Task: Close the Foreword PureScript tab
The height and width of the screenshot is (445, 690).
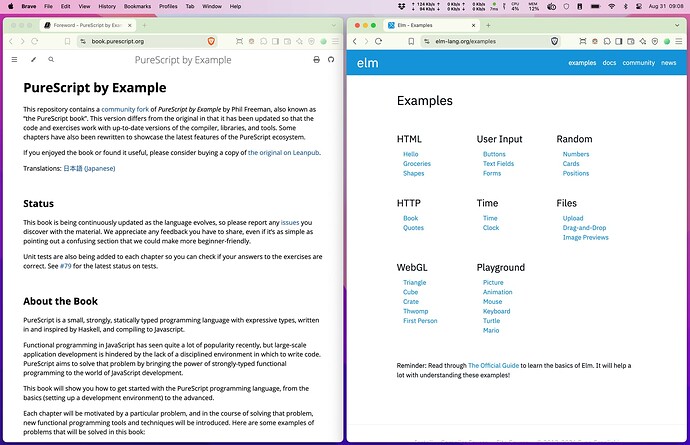Action: coord(130,25)
